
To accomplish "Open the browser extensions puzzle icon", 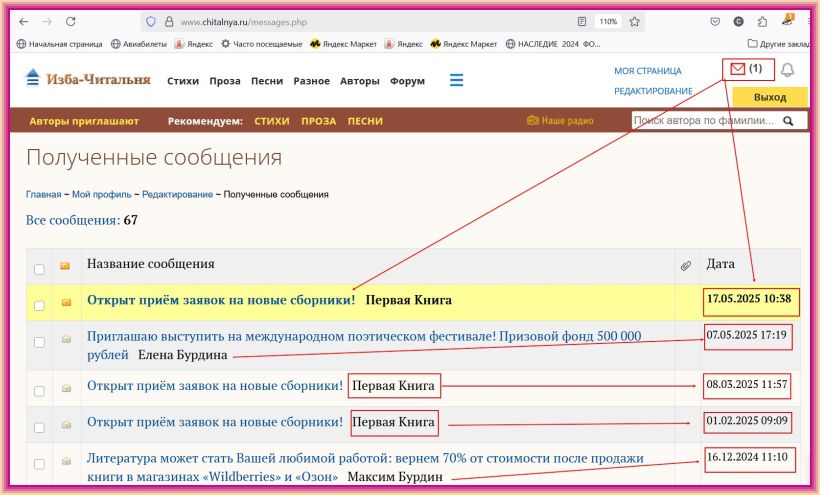I will [762, 21].
